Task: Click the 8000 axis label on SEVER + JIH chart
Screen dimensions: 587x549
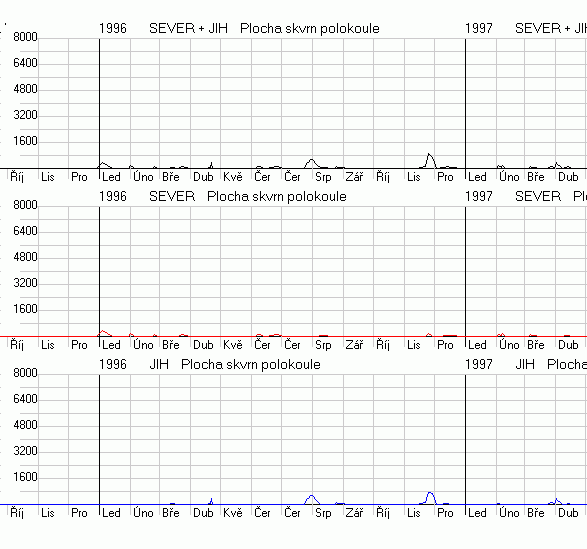Action: [25, 37]
